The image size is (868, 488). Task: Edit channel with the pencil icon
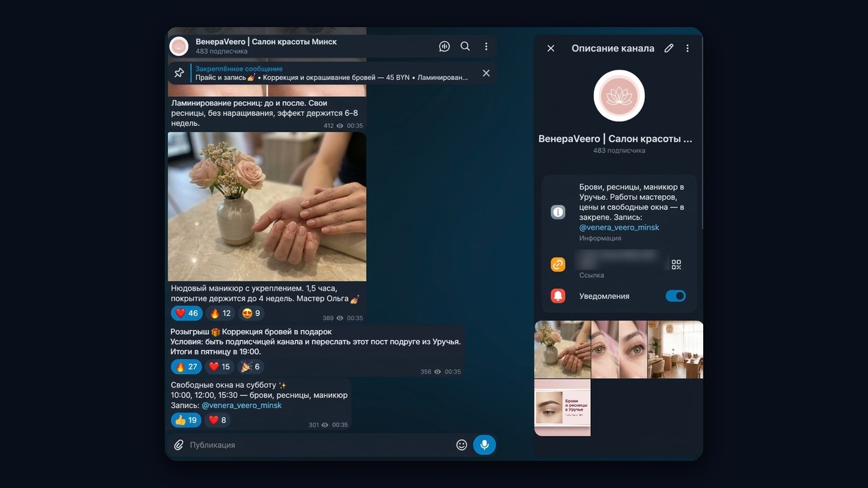[669, 48]
